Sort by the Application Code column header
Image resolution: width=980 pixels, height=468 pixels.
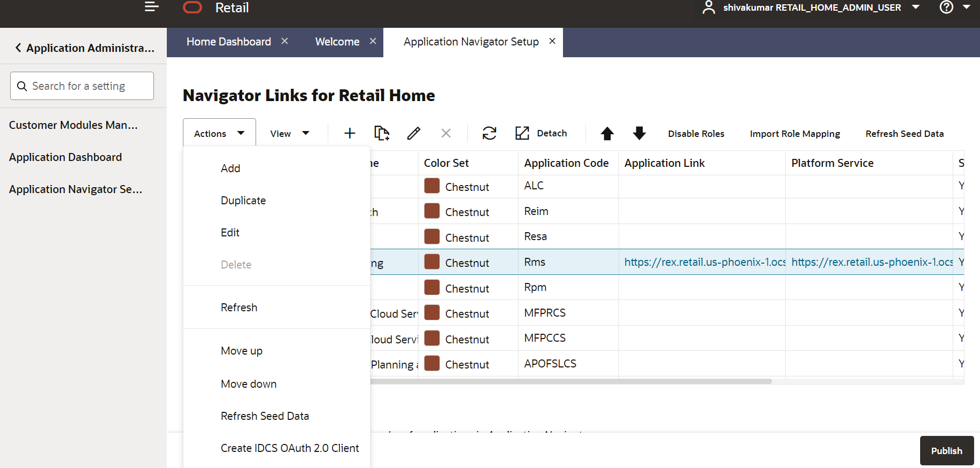coord(568,163)
